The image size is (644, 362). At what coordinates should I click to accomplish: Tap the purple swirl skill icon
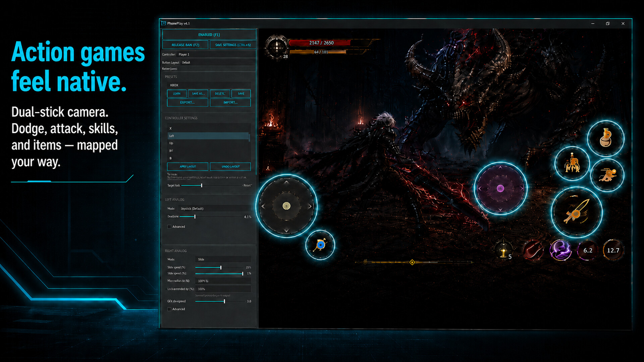(x=560, y=250)
